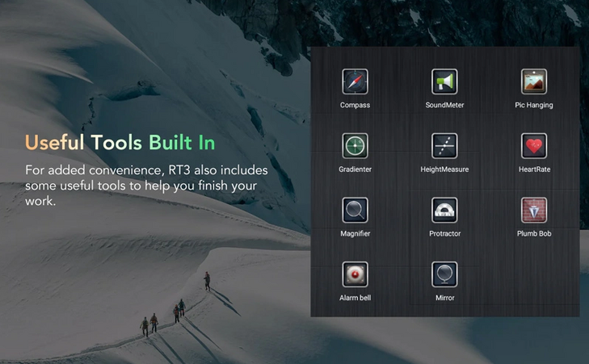Click the "Protractor" label text
The height and width of the screenshot is (364, 589).
click(444, 233)
